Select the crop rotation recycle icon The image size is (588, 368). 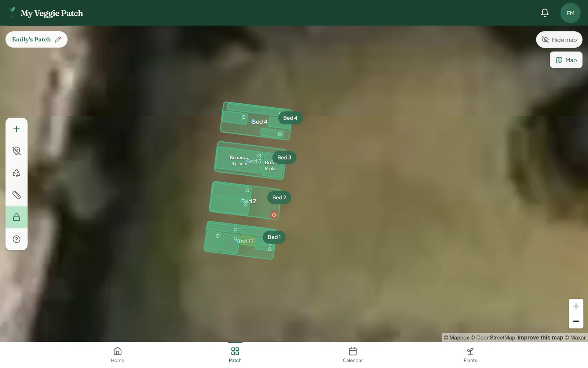point(17,173)
